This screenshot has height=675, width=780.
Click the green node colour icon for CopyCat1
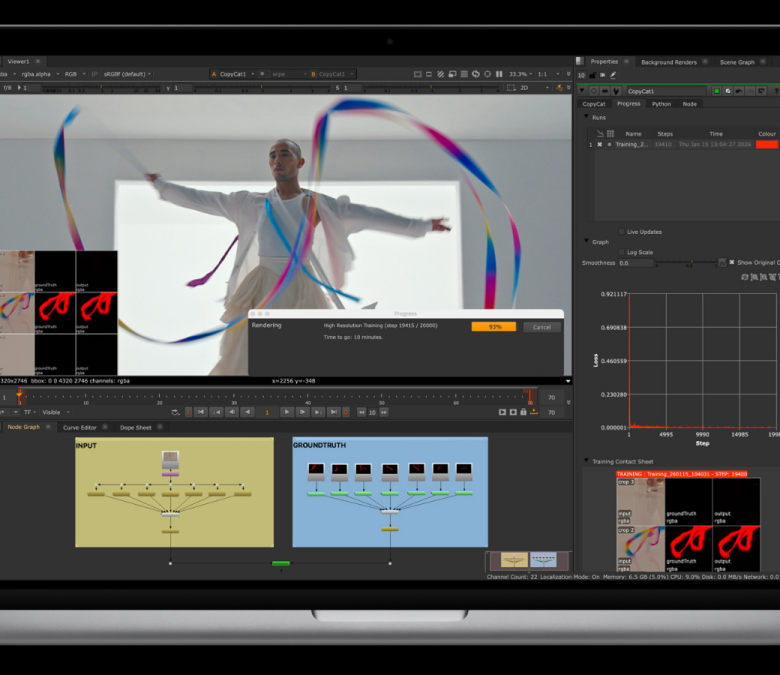[715, 91]
